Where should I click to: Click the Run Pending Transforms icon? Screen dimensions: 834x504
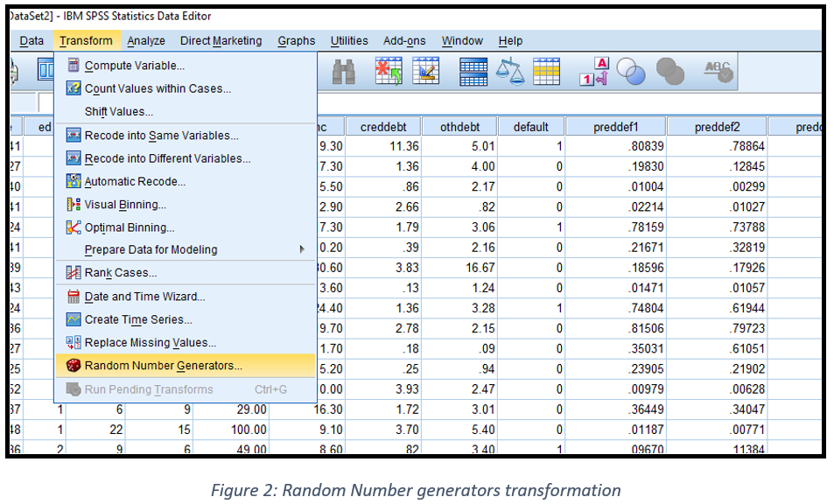[x=74, y=389]
